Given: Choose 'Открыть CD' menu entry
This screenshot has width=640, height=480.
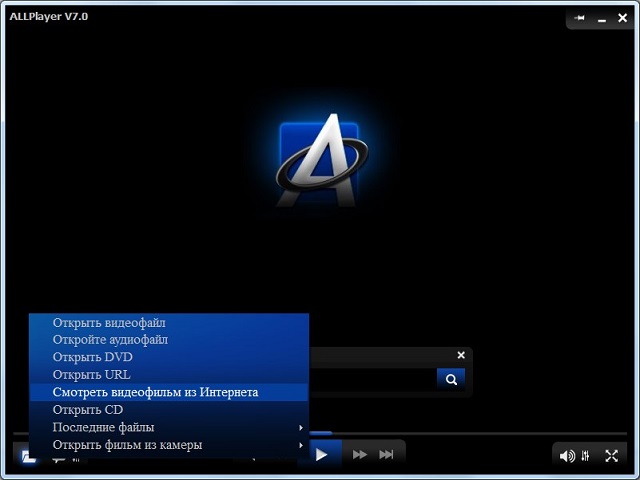Looking at the screenshot, I should coord(169,409).
